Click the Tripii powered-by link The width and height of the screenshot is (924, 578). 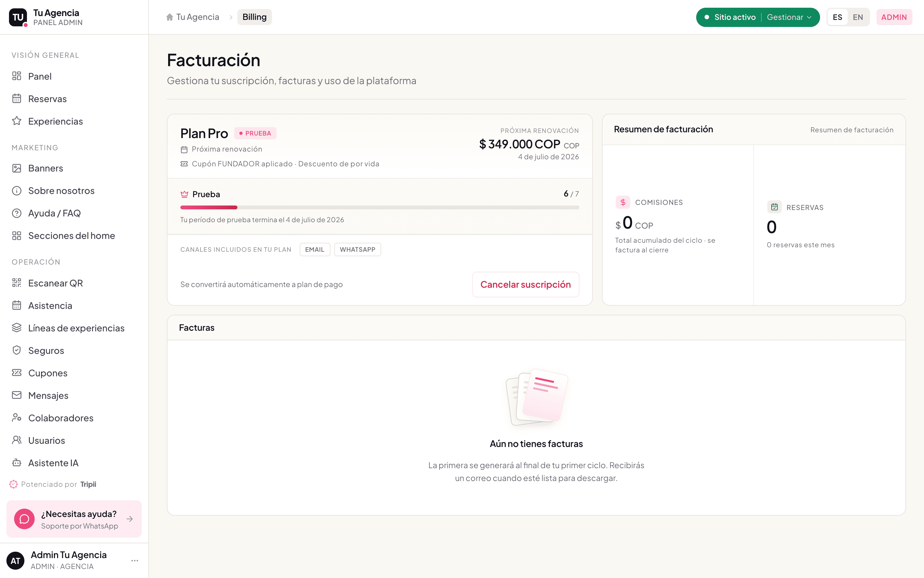pos(88,484)
